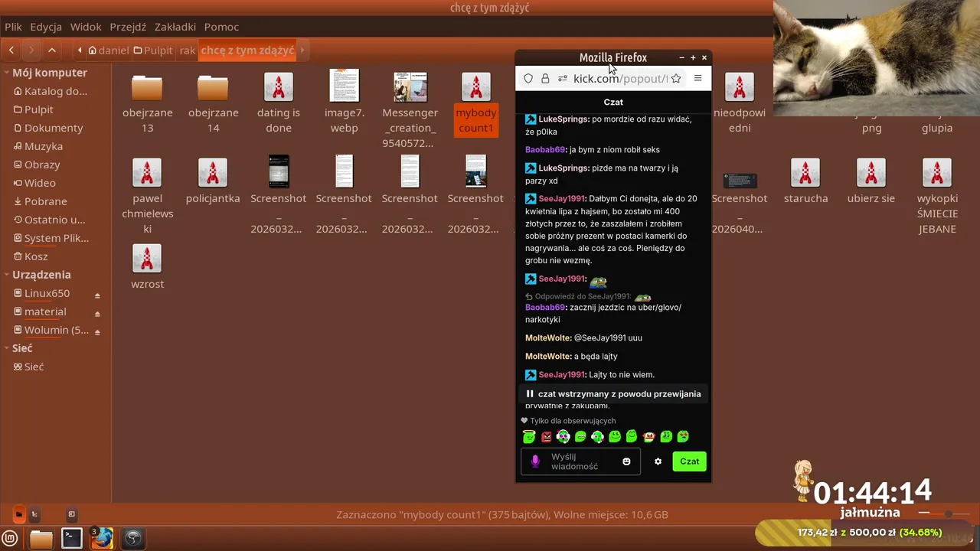The height and width of the screenshot is (551, 980).
Task: Open the obejrzane 14 folder
Action: click(213, 103)
